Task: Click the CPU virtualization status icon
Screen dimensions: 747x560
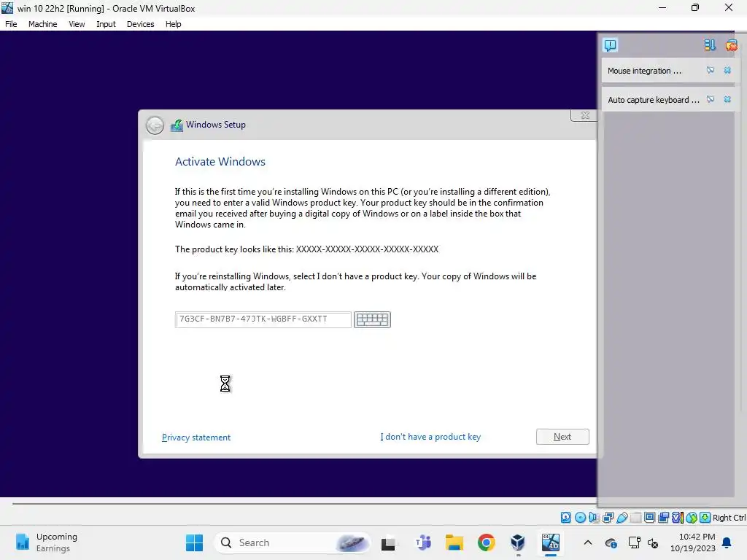Action: pos(677,518)
